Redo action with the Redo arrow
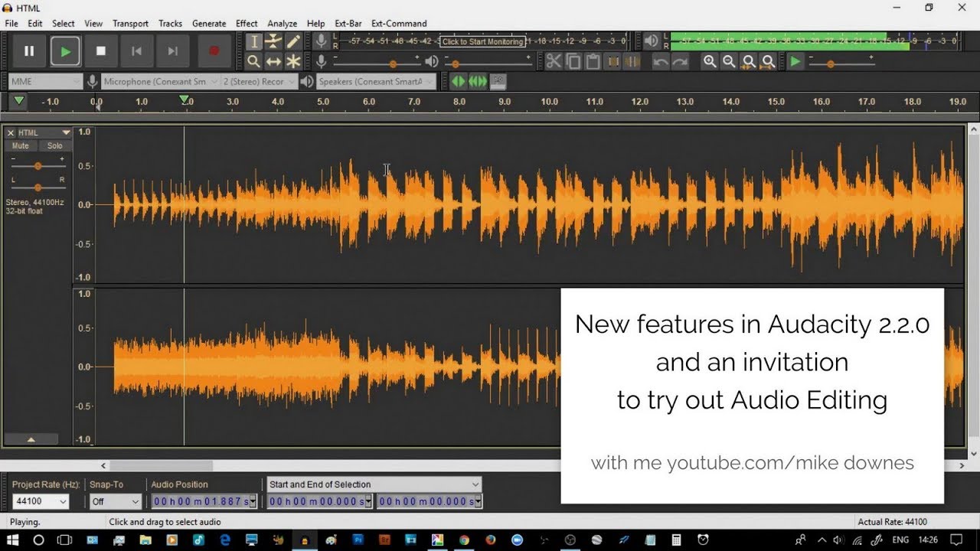The height and width of the screenshot is (551, 980). coord(680,62)
